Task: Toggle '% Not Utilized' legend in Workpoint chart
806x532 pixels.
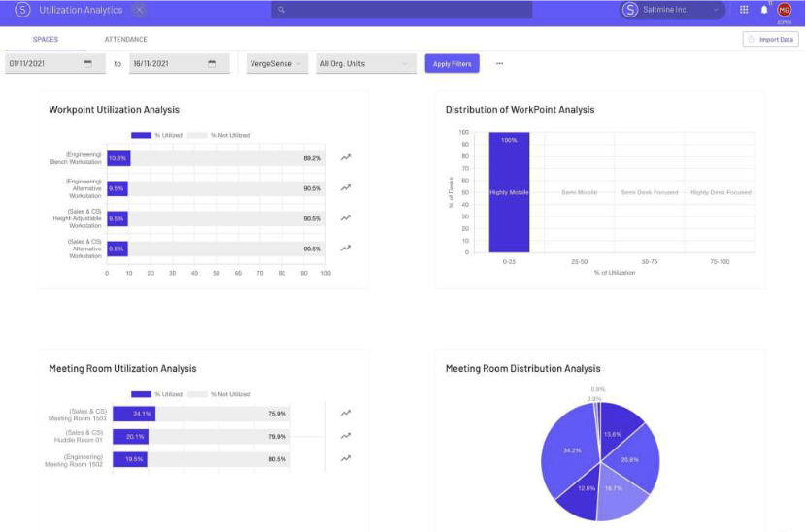Action: click(x=218, y=135)
